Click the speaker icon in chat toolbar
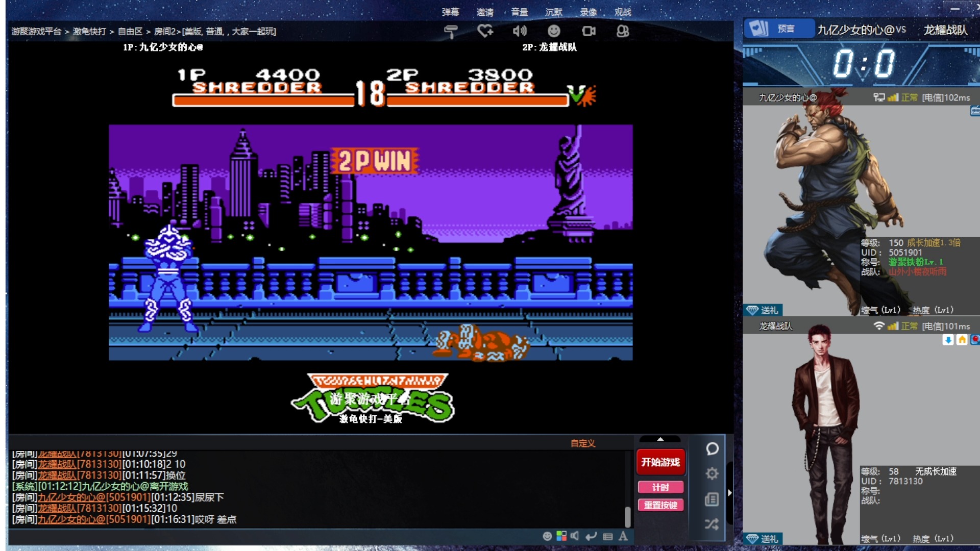980x551 pixels. pyautogui.click(x=575, y=536)
